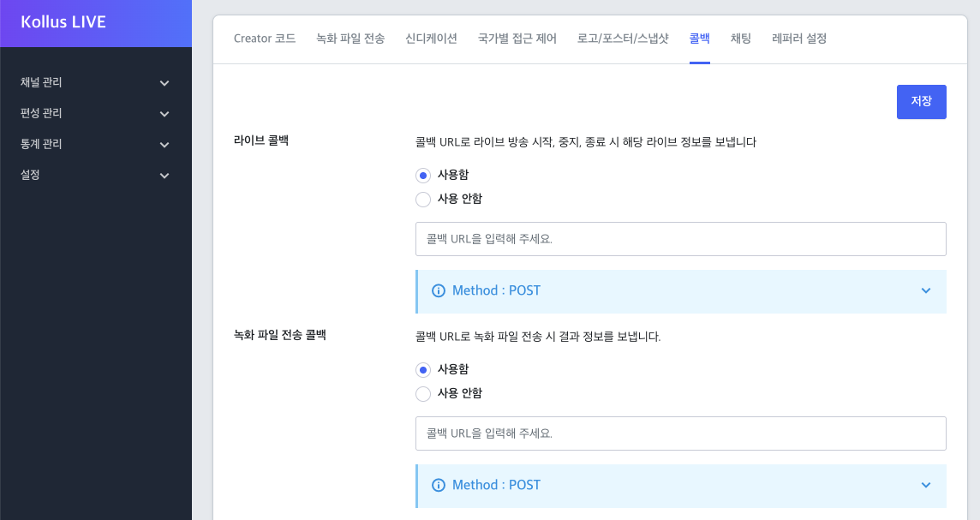
Task: Click the info icon in 라이브 콜백 Method bar
Action: click(x=439, y=290)
